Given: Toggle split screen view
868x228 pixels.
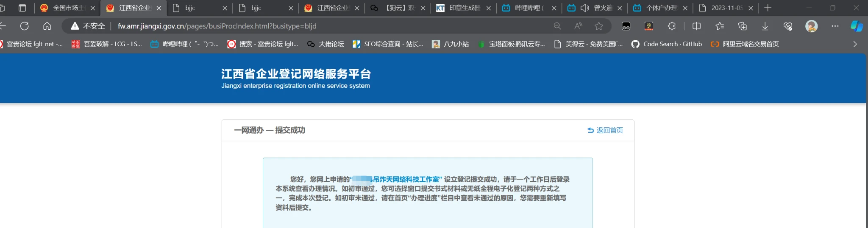Looking at the screenshot, I should (696, 26).
